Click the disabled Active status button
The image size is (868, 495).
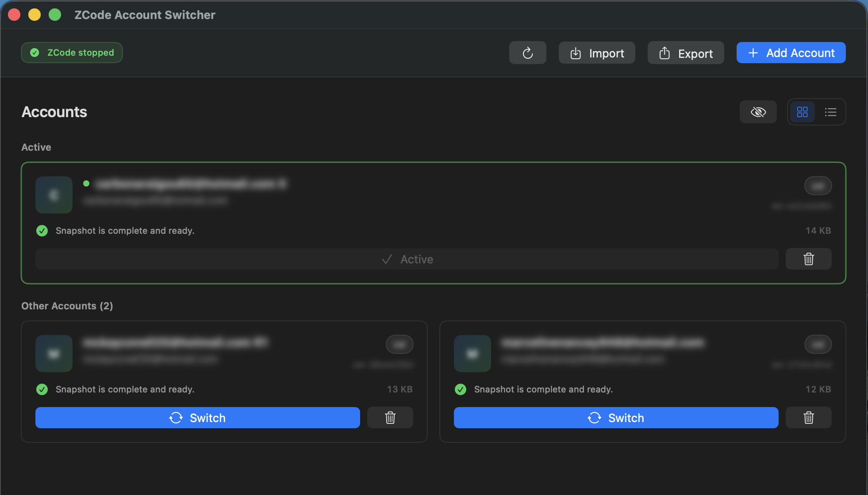pyautogui.click(x=407, y=259)
